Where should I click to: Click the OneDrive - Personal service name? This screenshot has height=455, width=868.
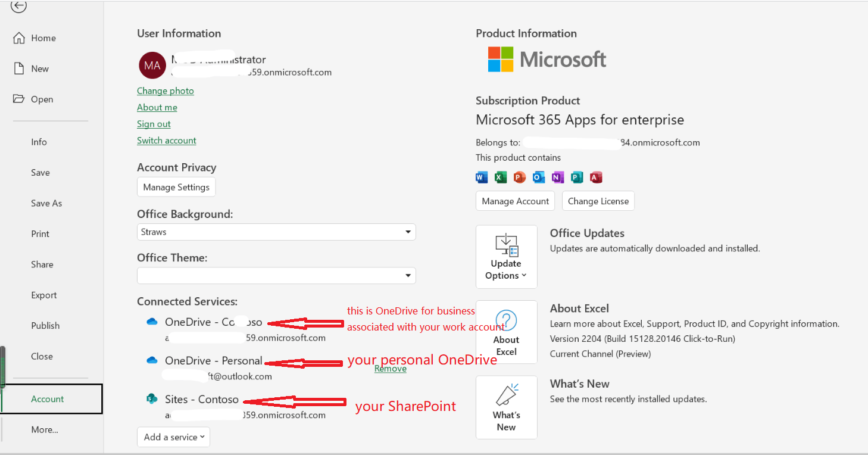click(x=214, y=361)
